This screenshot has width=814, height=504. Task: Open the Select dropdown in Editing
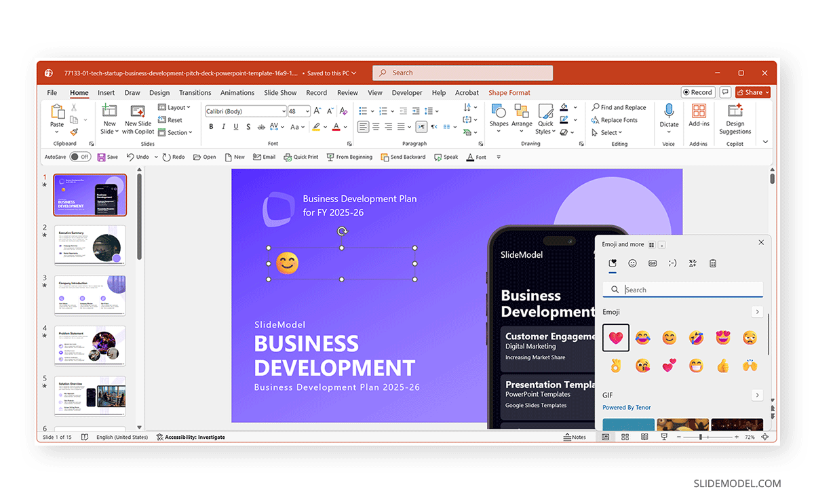click(x=607, y=132)
